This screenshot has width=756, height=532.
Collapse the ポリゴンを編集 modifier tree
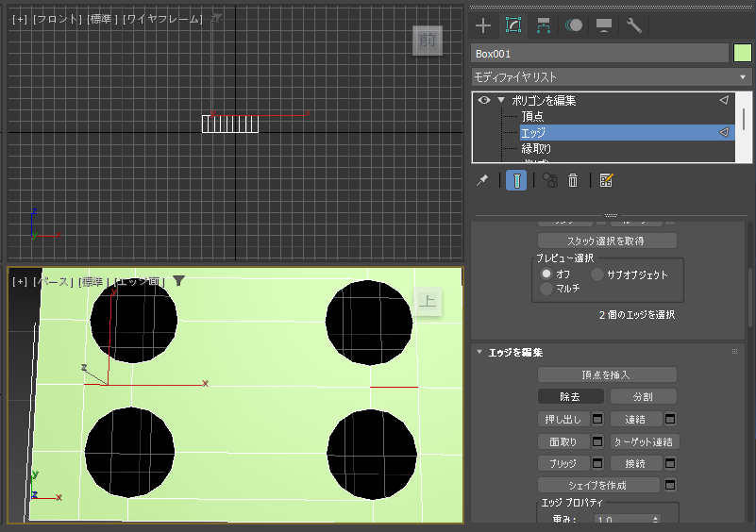click(x=501, y=100)
